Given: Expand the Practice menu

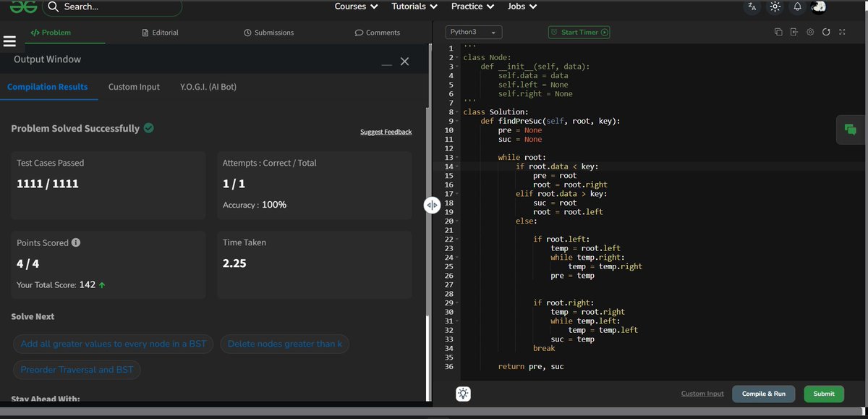Looking at the screenshot, I should click(472, 7).
